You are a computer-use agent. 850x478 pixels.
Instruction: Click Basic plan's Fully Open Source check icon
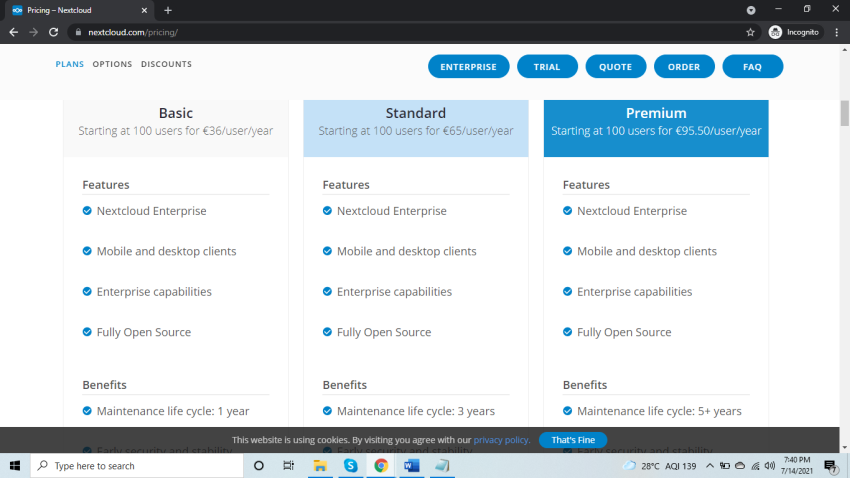pyautogui.click(x=87, y=332)
